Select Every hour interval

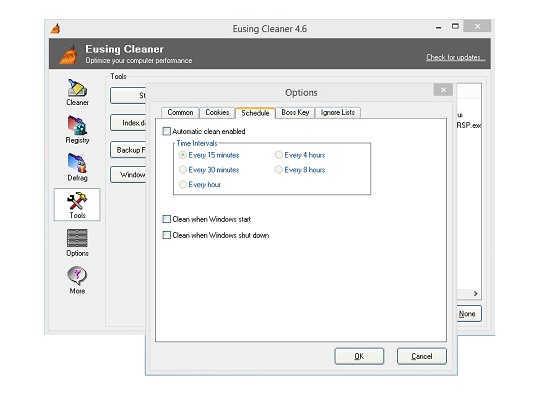click(x=183, y=184)
